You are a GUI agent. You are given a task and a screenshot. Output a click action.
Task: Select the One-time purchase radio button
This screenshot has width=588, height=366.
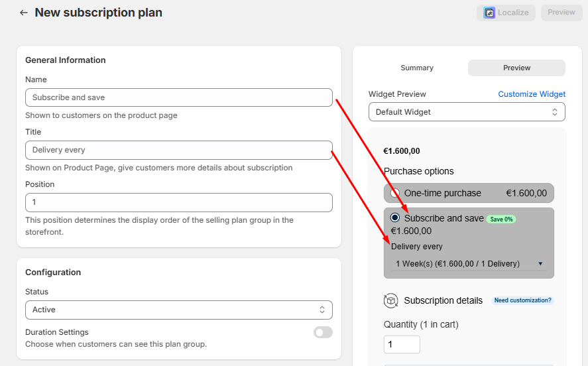pyautogui.click(x=395, y=193)
